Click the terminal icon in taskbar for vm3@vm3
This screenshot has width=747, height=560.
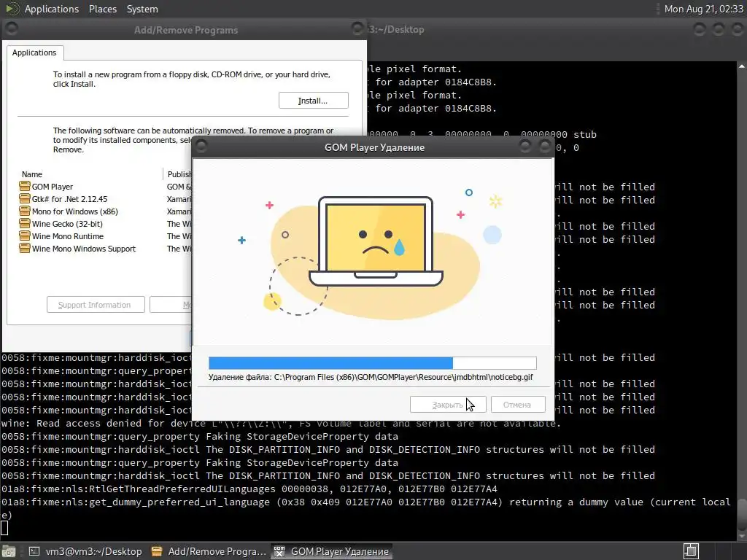click(x=34, y=551)
